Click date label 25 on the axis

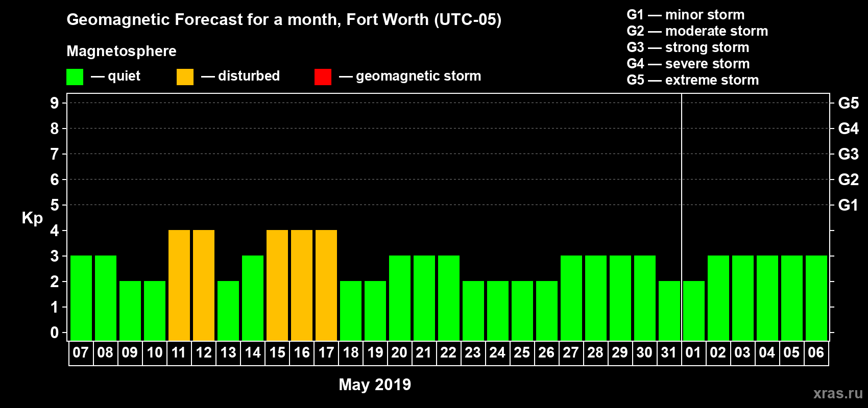click(522, 353)
